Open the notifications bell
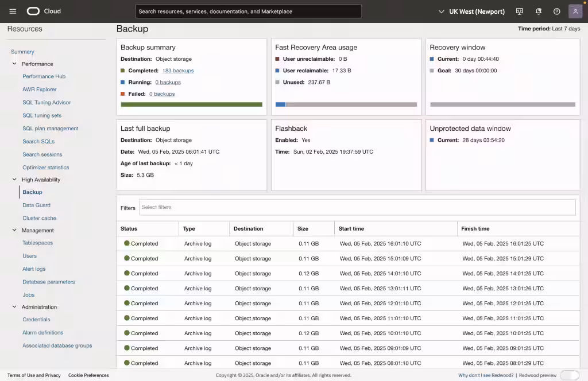Screen dimensions: 588x381 (x=539, y=11)
